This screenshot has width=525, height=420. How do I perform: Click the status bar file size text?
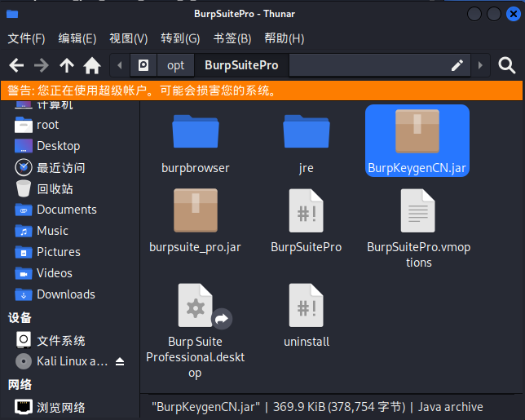[339, 407]
